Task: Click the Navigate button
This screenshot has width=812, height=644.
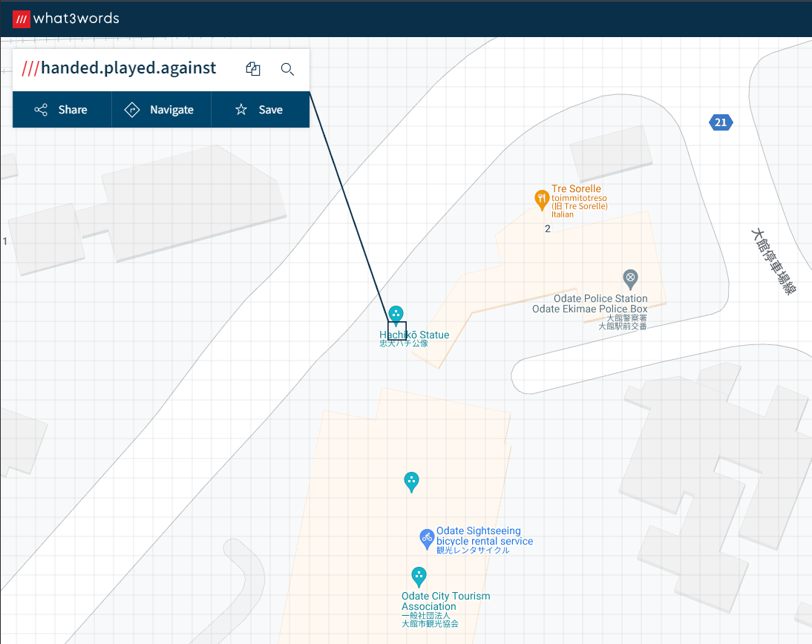Action: tap(161, 110)
